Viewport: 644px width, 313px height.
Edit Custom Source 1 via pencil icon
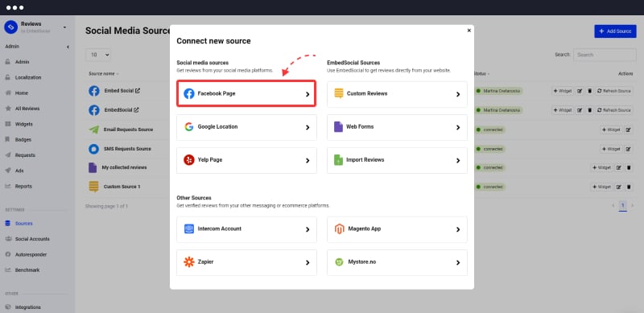[x=618, y=187]
